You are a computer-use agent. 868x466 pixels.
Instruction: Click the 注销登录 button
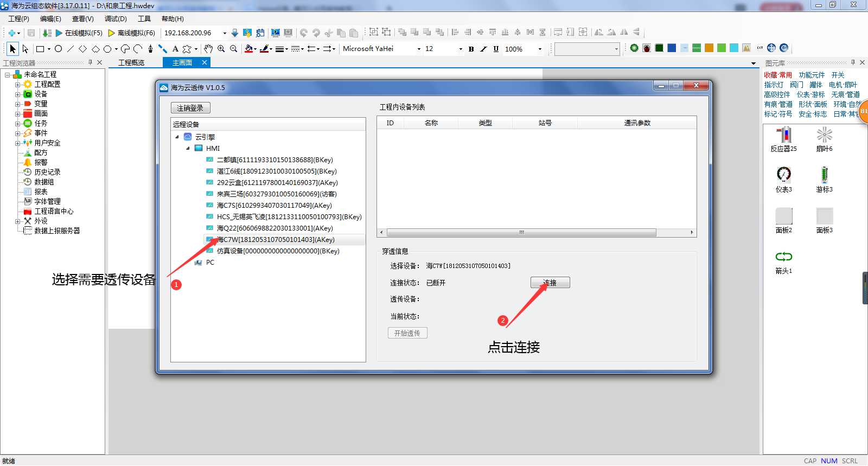pyautogui.click(x=190, y=108)
